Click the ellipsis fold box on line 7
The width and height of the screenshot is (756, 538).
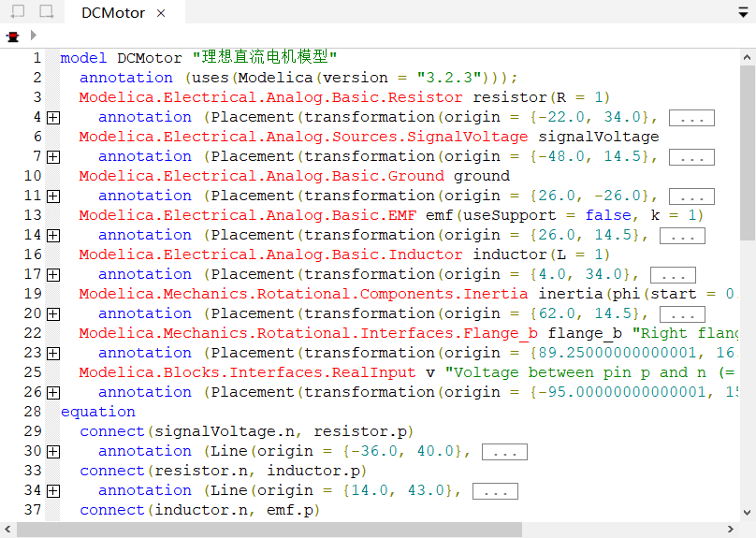tap(691, 157)
